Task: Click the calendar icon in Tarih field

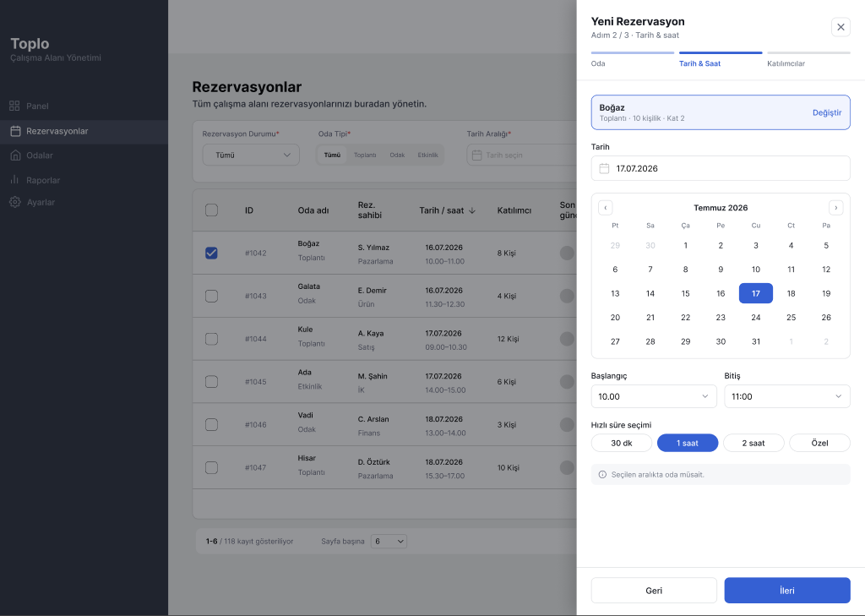Action: coord(604,168)
